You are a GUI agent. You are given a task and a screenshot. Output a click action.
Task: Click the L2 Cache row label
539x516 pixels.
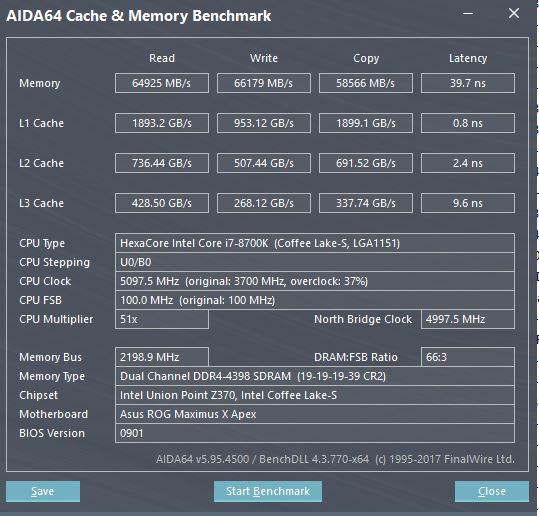click(41, 163)
